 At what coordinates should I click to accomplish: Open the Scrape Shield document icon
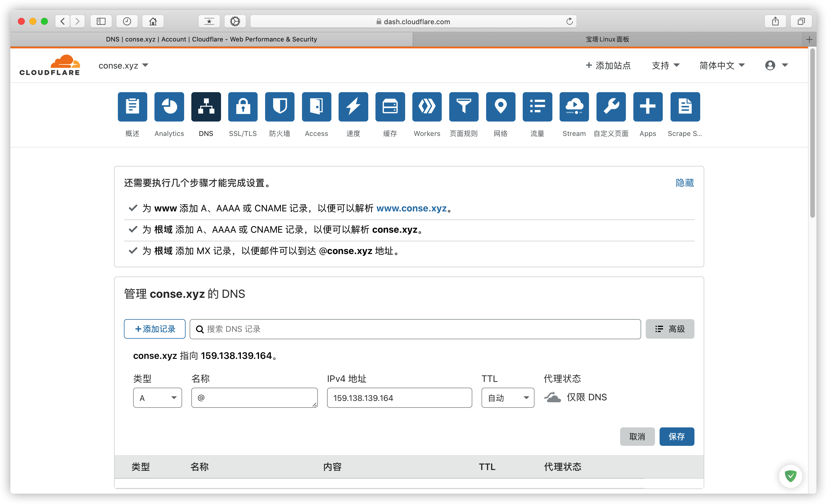[685, 107]
